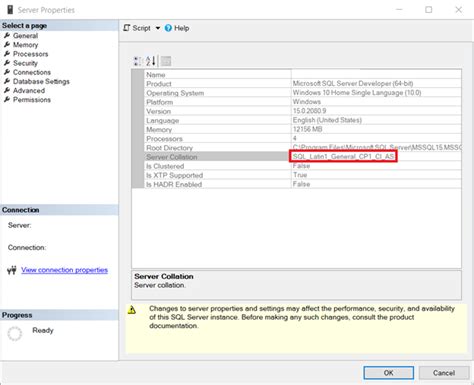Select the Processors row in the property grid
474x385 pixels.
click(303, 138)
